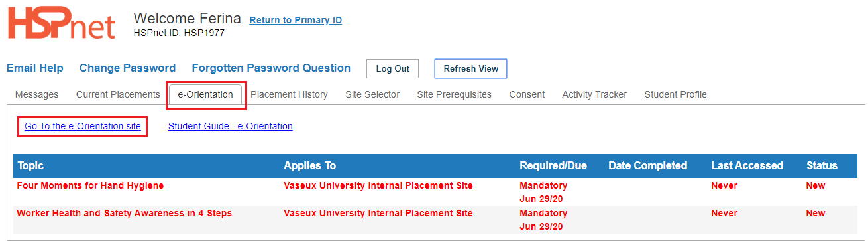
Task: Open Forgotten Password Question
Action: pos(271,68)
